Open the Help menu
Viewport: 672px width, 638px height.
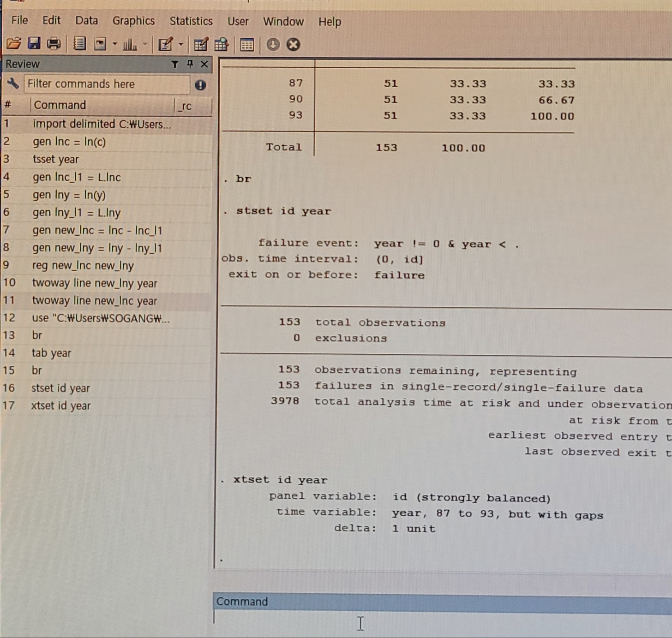(330, 22)
